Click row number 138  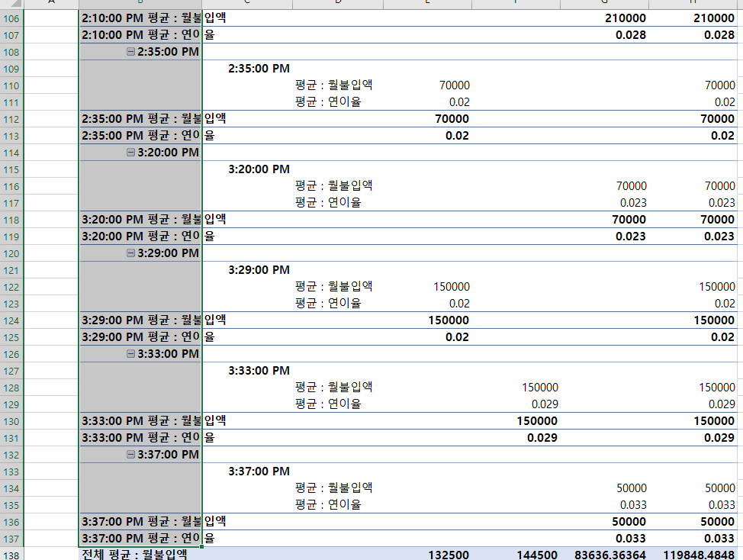click(12, 555)
